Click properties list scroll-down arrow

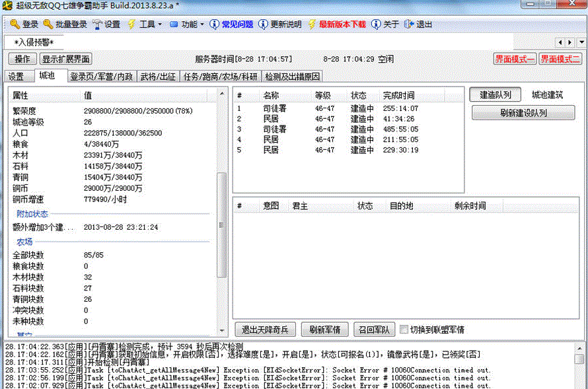click(221, 330)
